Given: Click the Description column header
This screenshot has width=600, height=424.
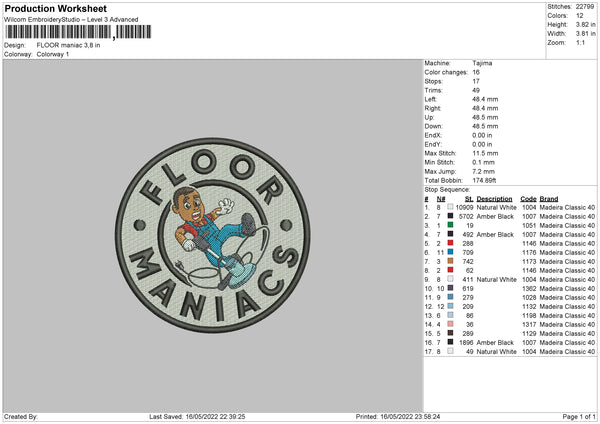Looking at the screenshot, I should click(494, 199).
